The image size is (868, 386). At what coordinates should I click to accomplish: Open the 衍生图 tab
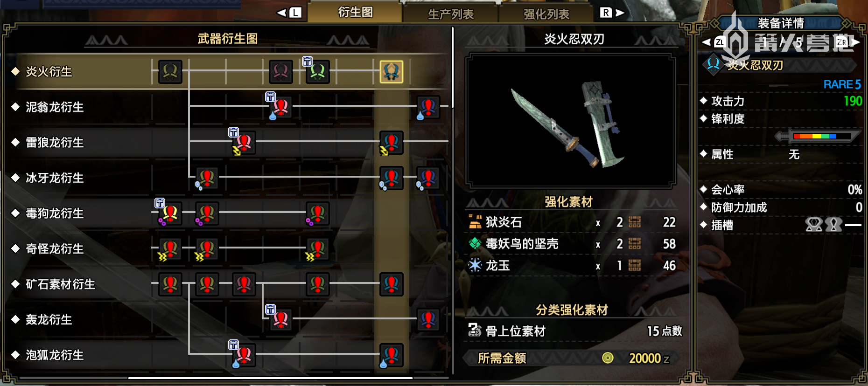(355, 12)
